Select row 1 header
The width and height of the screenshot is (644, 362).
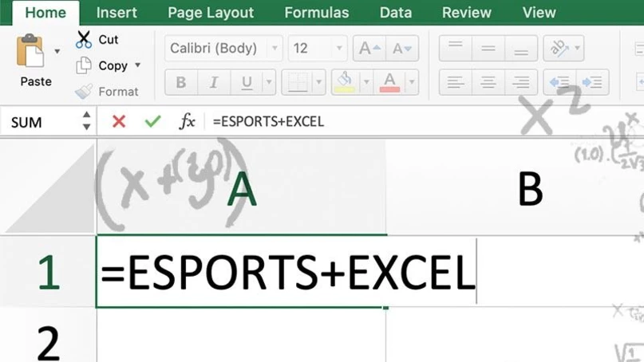point(48,272)
